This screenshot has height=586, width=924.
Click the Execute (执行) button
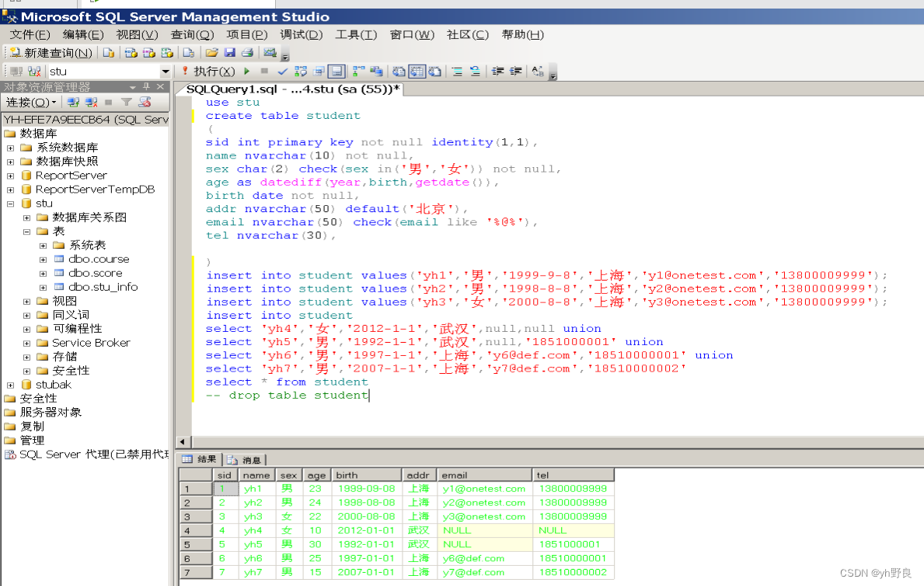click(x=208, y=72)
